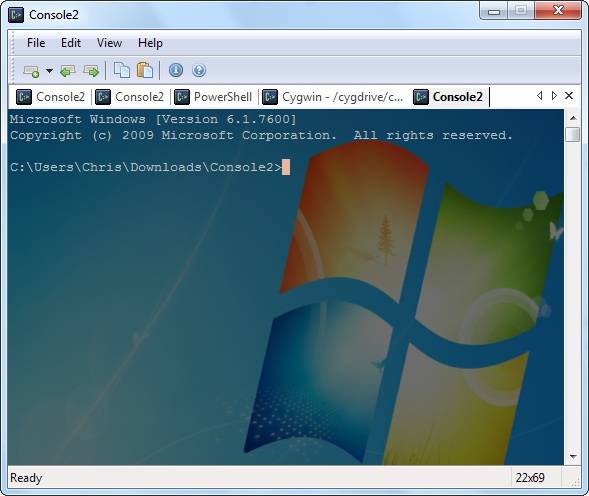Click the About info icon

coord(176,70)
